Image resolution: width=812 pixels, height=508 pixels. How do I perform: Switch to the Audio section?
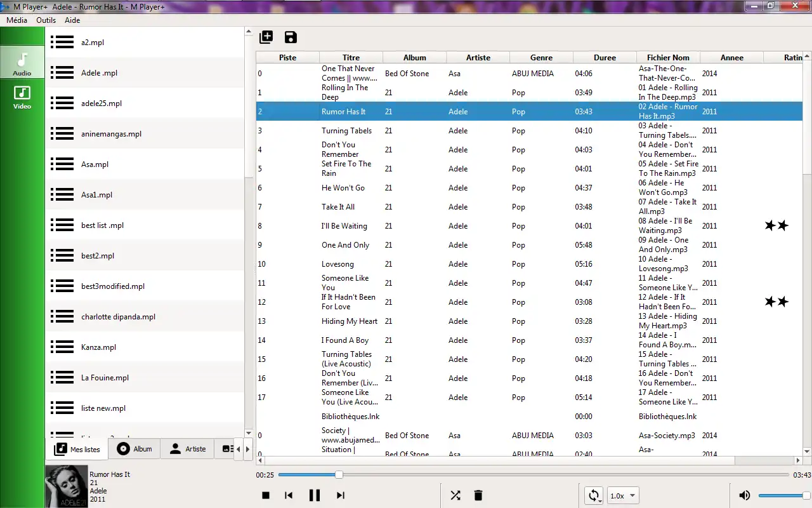click(22, 64)
